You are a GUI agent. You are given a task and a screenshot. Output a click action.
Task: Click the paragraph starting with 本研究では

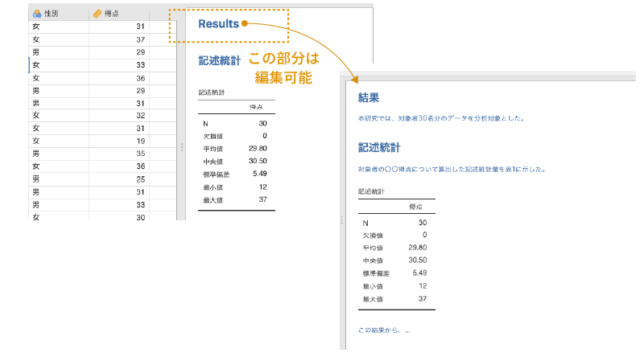pos(441,119)
